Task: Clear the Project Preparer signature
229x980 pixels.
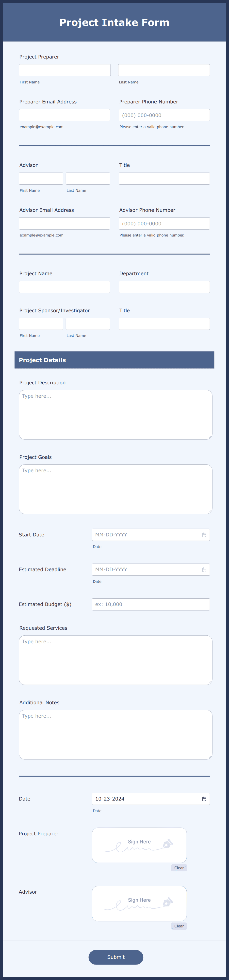Action: point(179,868)
